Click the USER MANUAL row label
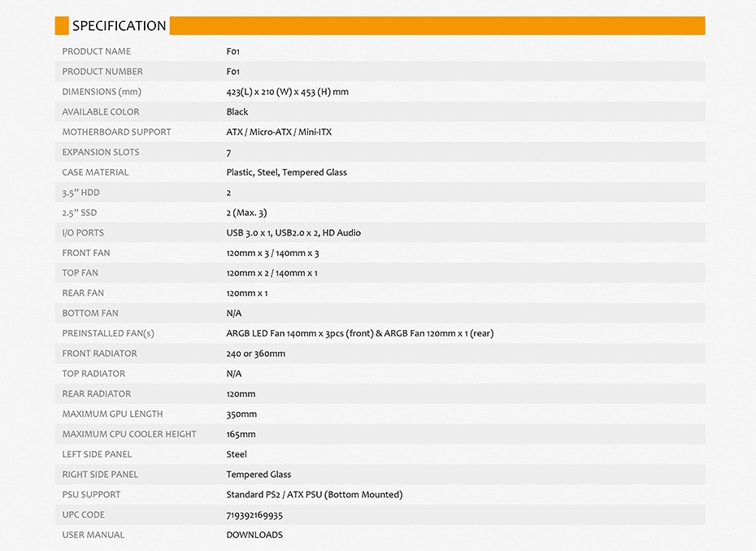Viewport: 756px width, 551px height. point(93,535)
